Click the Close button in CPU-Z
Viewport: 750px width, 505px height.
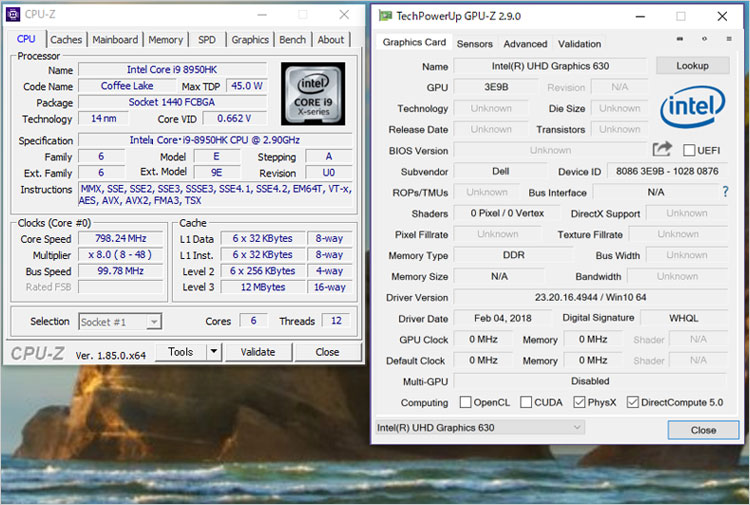click(327, 351)
